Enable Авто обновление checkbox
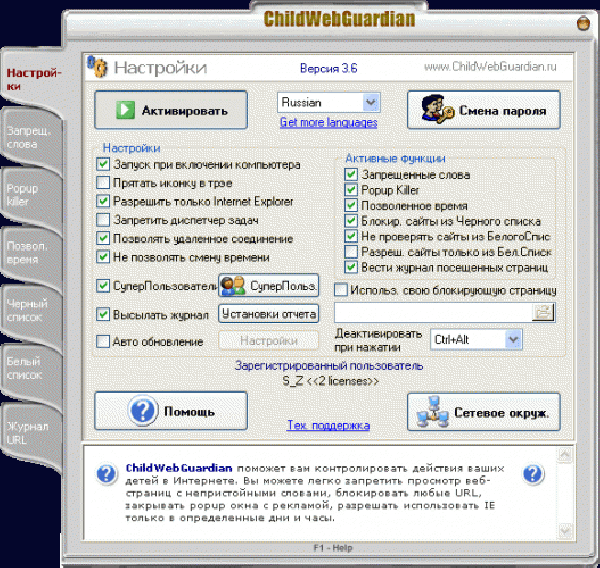The width and height of the screenshot is (600, 568). pyautogui.click(x=103, y=341)
